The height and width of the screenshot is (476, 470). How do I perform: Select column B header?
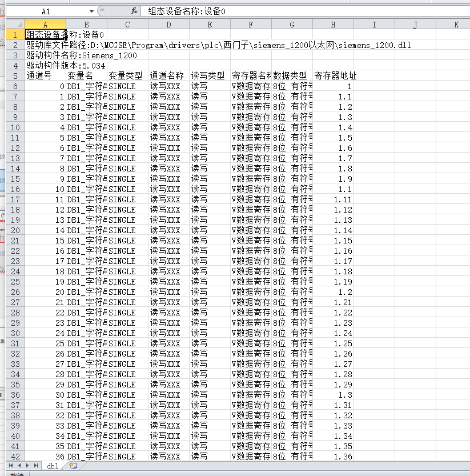(x=86, y=24)
